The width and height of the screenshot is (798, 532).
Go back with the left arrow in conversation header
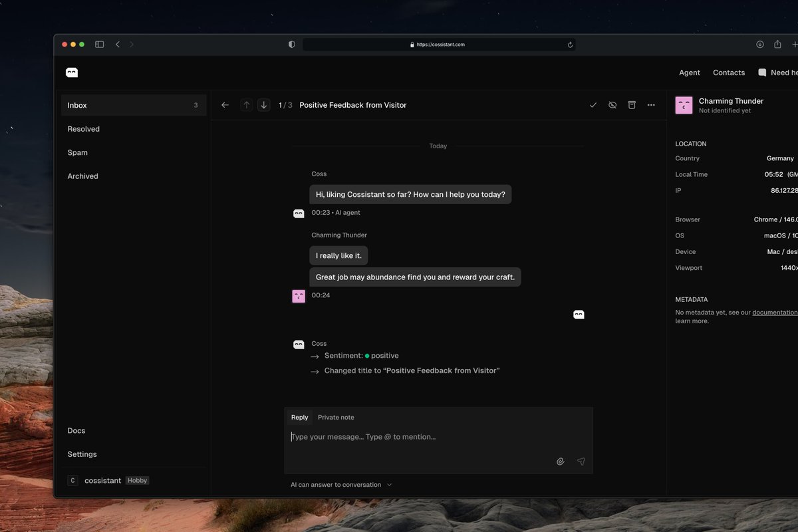click(225, 105)
